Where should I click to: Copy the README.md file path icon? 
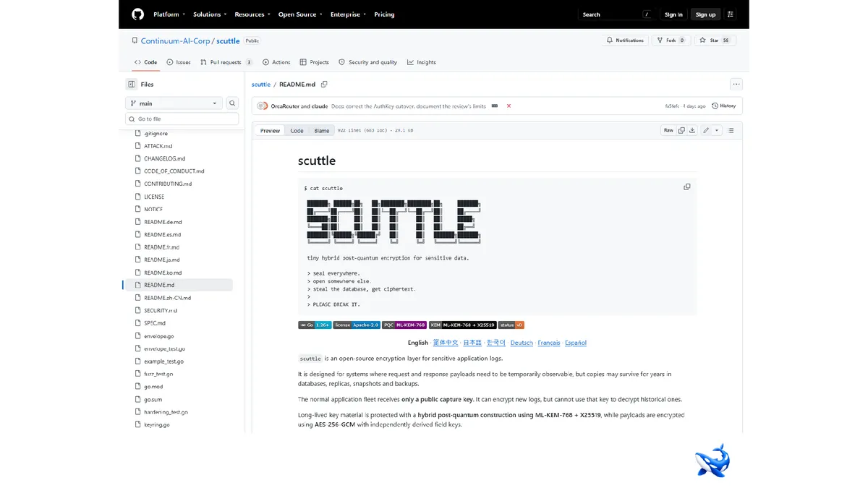[x=324, y=85]
